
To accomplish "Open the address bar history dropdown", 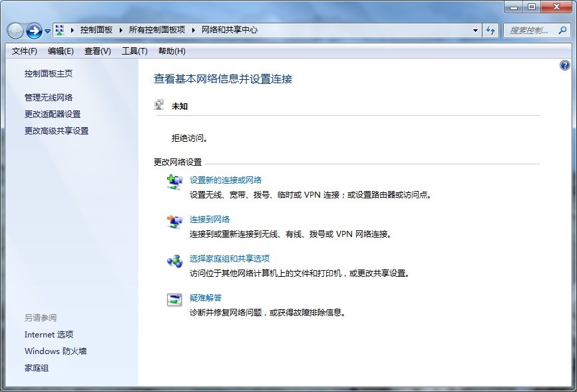I will pyautogui.click(x=475, y=30).
